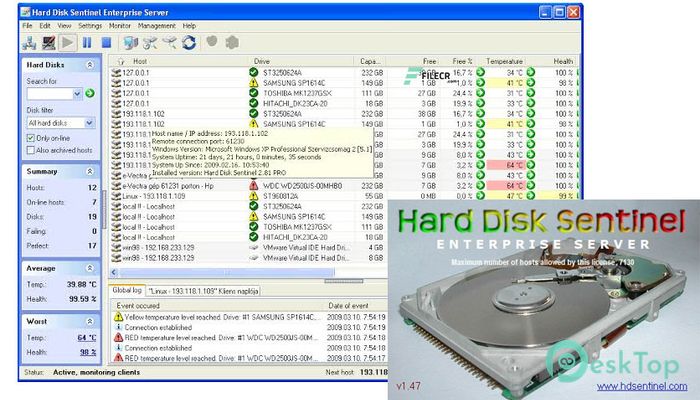700x400 pixels.
Task: Collapse the Summary panel
Action: (x=90, y=172)
